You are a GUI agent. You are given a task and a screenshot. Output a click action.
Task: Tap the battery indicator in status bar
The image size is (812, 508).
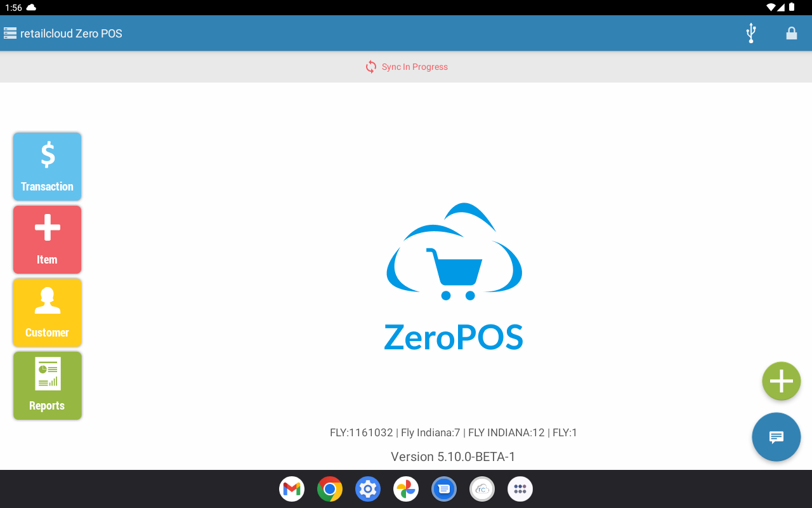click(x=792, y=8)
